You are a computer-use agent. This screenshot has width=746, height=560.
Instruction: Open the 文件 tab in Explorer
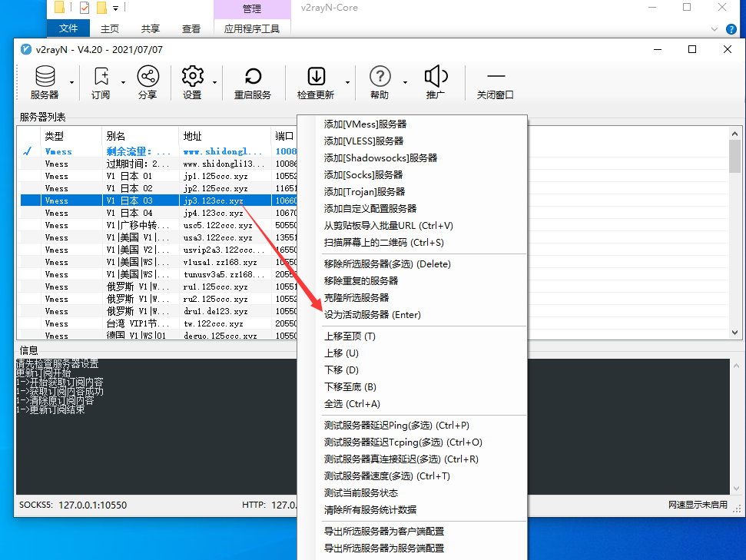pos(68,28)
